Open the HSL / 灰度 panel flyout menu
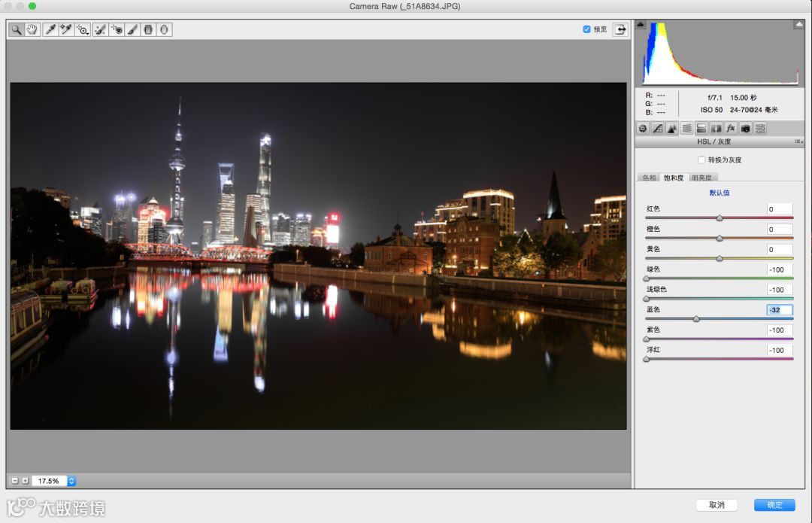Screen dimensions: 812x523 pyautogui.click(x=799, y=141)
